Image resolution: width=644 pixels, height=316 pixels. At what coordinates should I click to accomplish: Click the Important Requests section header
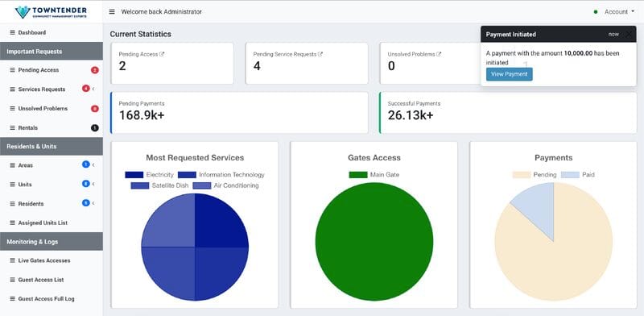(x=52, y=52)
